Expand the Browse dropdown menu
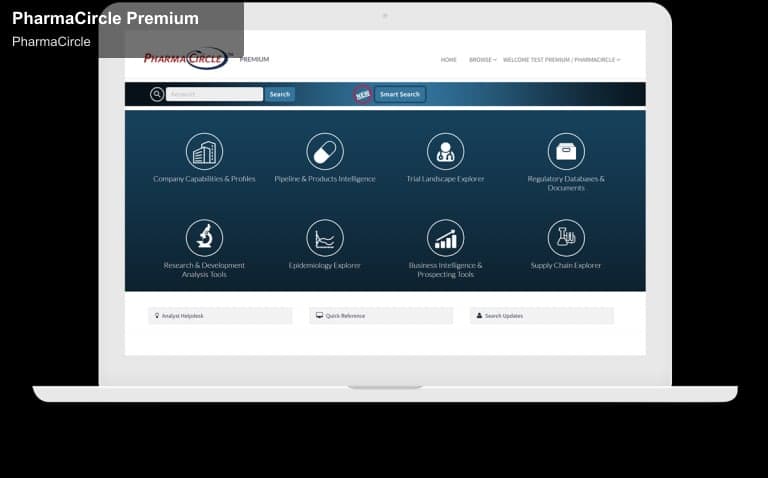This screenshot has height=478, width=768. [x=482, y=60]
